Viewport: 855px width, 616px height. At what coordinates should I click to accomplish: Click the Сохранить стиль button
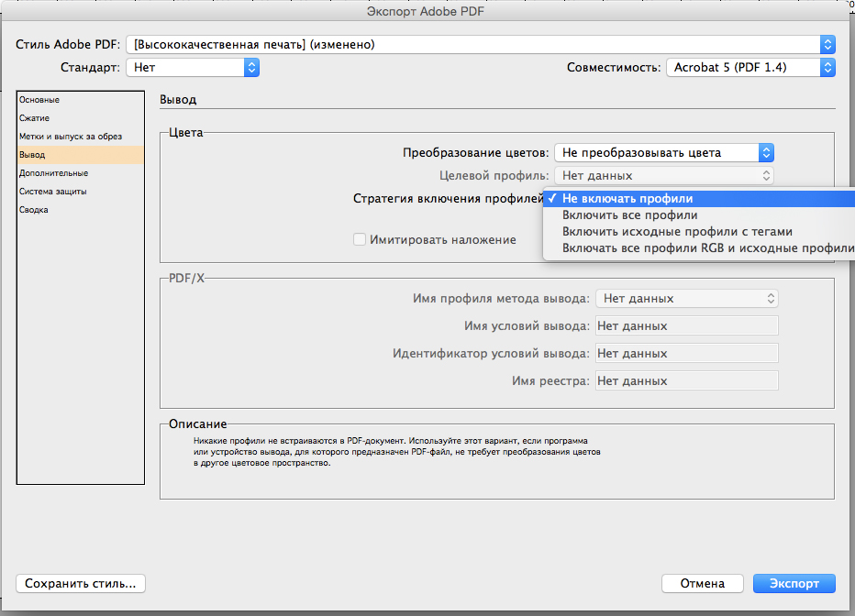coord(81,583)
